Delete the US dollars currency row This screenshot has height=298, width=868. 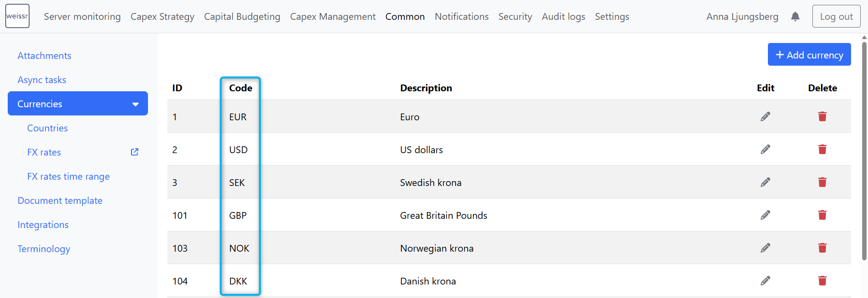point(822,149)
